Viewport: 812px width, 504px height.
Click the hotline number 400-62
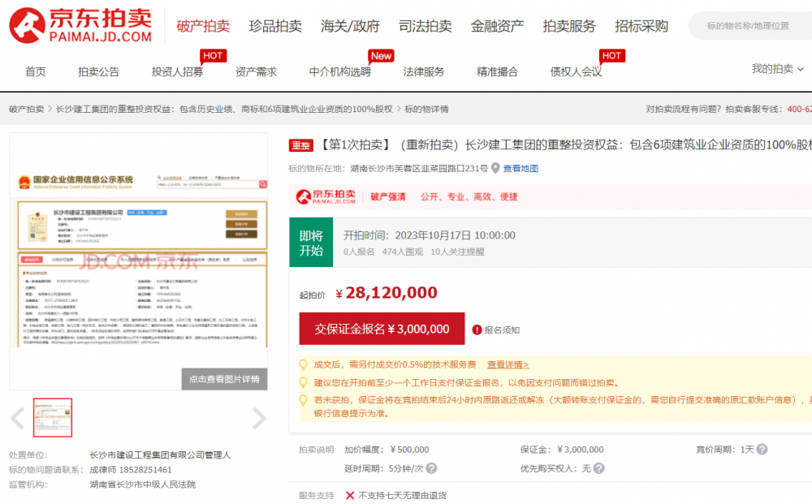pos(799,110)
